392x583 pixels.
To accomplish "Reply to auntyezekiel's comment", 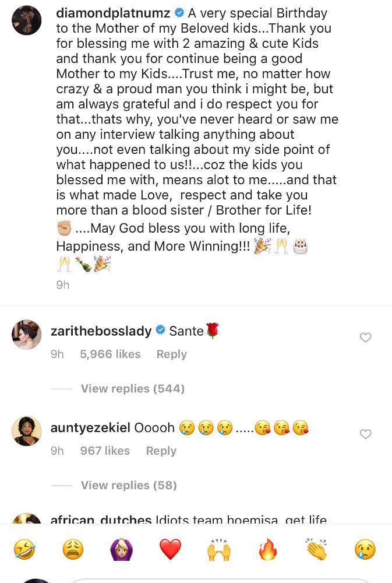I will pyautogui.click(x=161, y=451).
